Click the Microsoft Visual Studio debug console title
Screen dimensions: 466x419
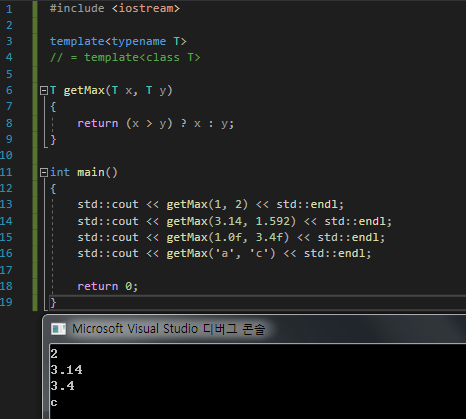point(169,329)
